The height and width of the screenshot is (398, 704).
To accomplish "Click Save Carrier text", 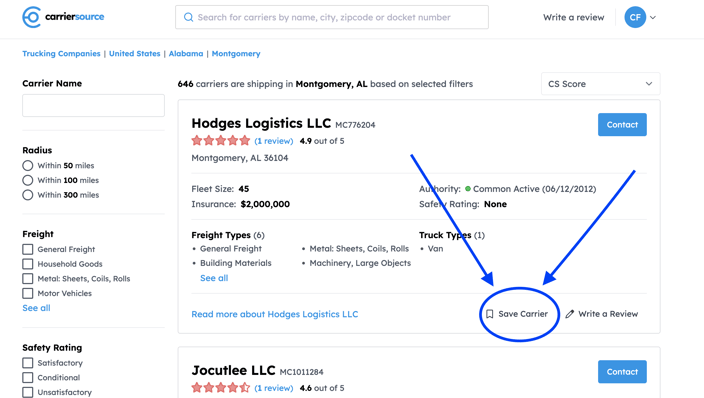I will [523, 314].
